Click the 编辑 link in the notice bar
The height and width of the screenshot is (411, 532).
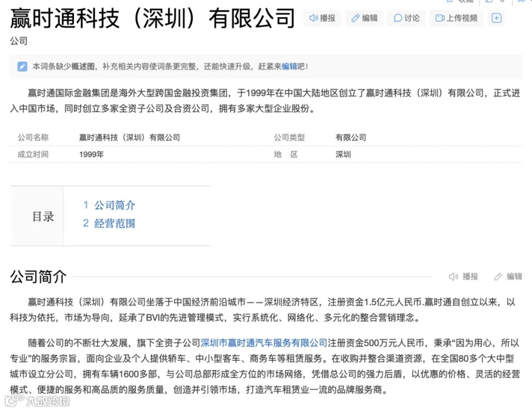click(x=289, y=66)
